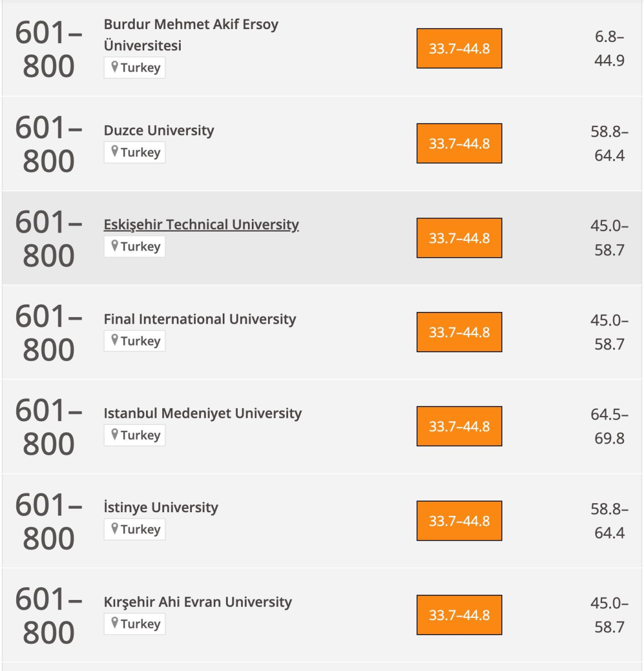Click the location pin under İstinye University
This screenshot has width=644, height=671.
coord(115,529)
